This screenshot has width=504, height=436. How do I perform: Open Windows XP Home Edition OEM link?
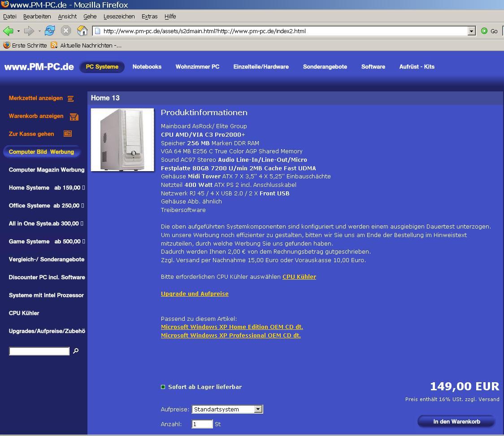pos(232,327)
